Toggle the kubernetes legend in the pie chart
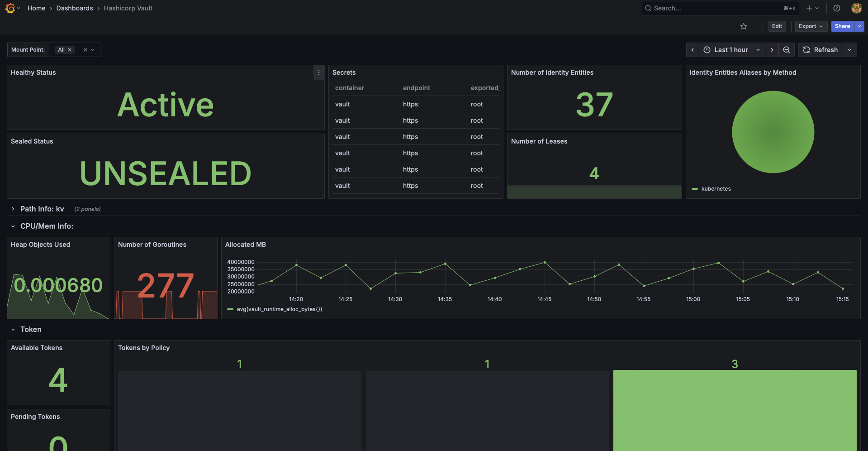The width and height of the screenshot is (868, 451). [x=711, y=189]
